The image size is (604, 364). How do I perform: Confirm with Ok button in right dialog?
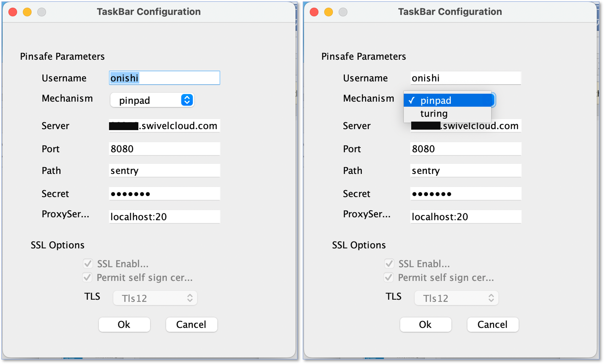click(x=426, y=325)
